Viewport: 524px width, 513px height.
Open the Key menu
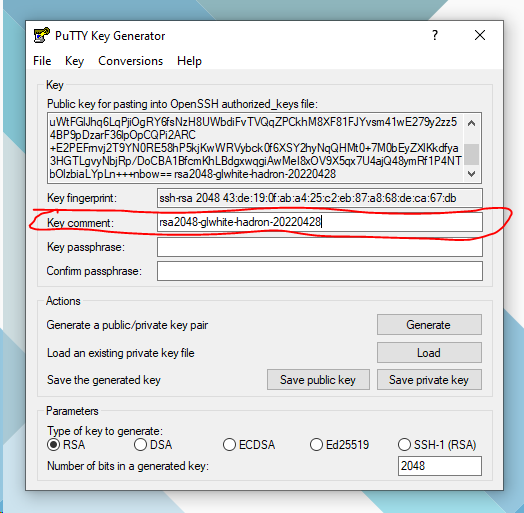coord(74,61)
